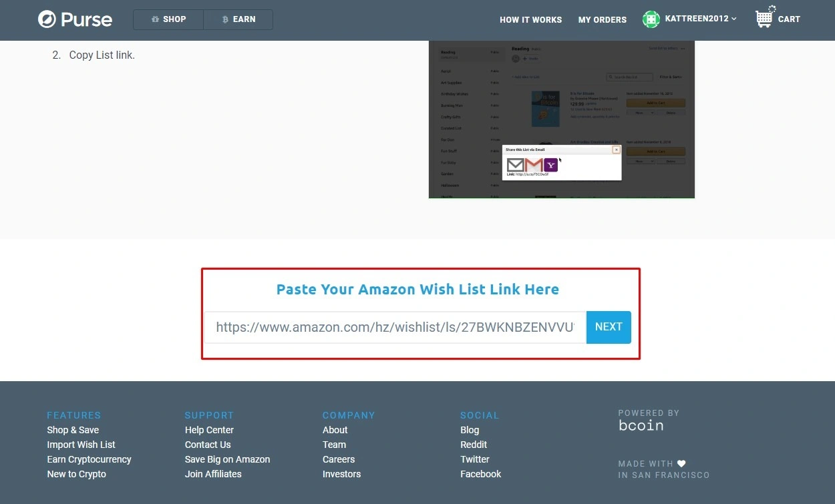Open Investors link in footer
Image resolution: width=835 pixels, height=504 pixels.
tap(341, 474)
